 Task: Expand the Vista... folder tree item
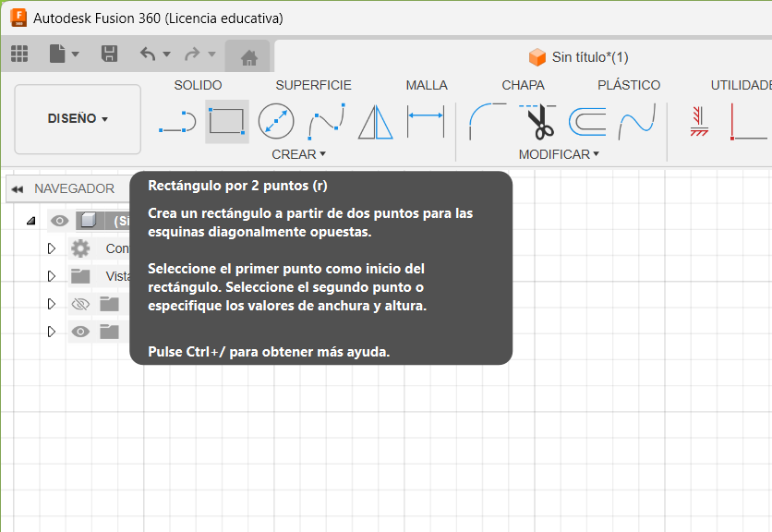51,276
